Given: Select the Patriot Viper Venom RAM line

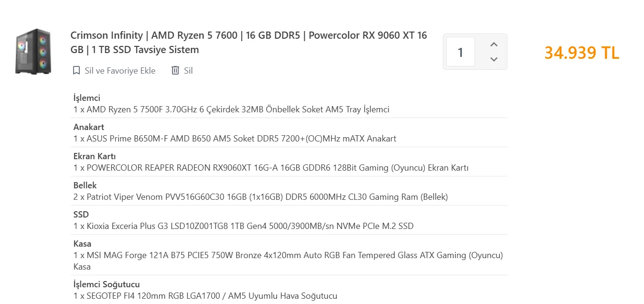Looking at the screenshot, I should tap(260, 197).
